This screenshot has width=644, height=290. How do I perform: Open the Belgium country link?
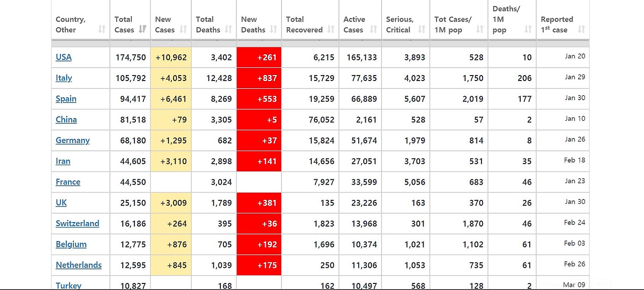pos(71,244)
